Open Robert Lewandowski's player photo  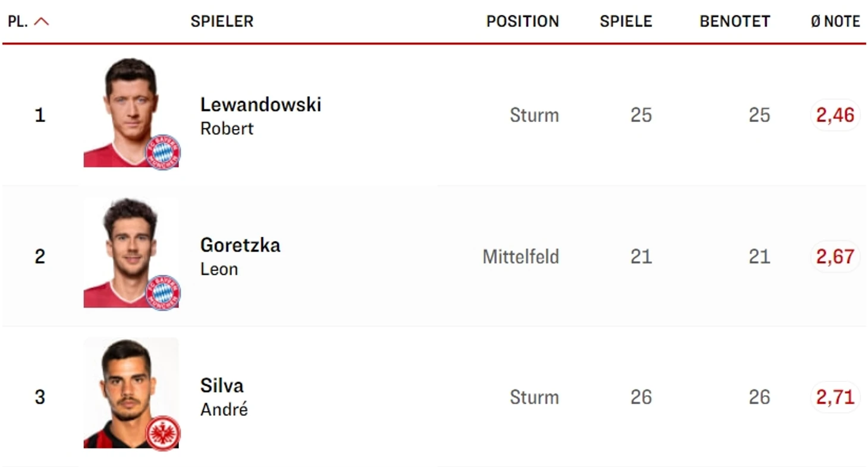(x=131, y=112)
